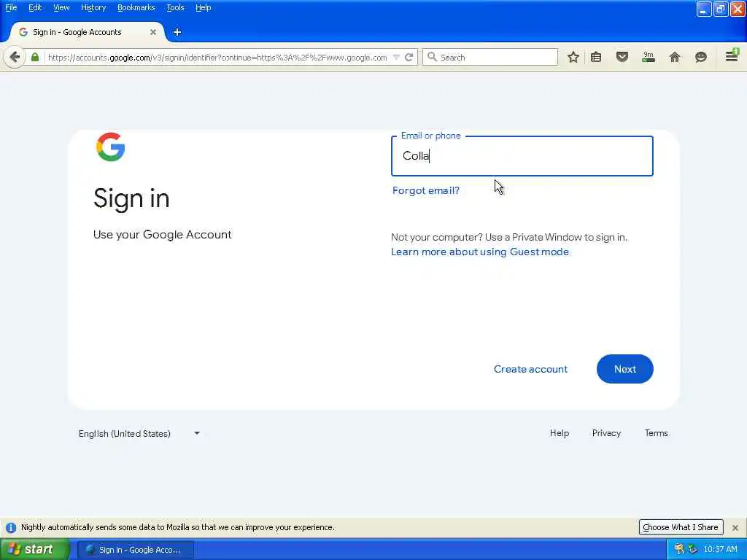Open the View menu
Image resolution: width=747 pixels, height=560 pixels.
[61, 7]
